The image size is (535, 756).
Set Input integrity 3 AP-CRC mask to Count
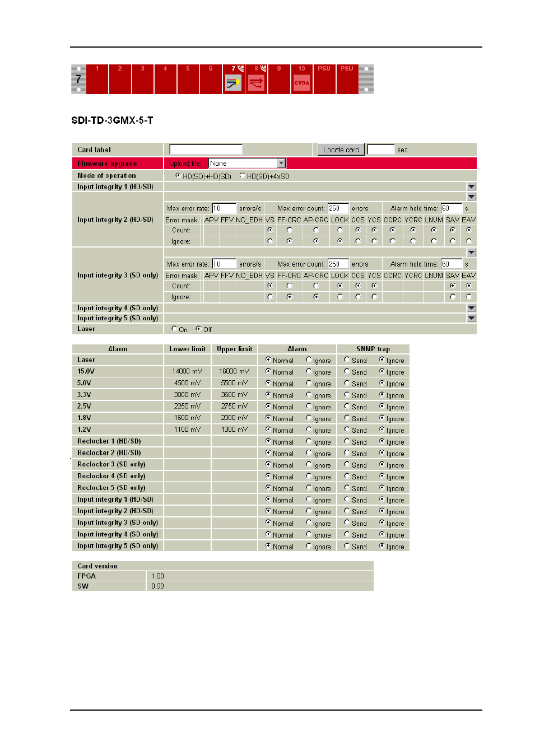click(317, 286)
